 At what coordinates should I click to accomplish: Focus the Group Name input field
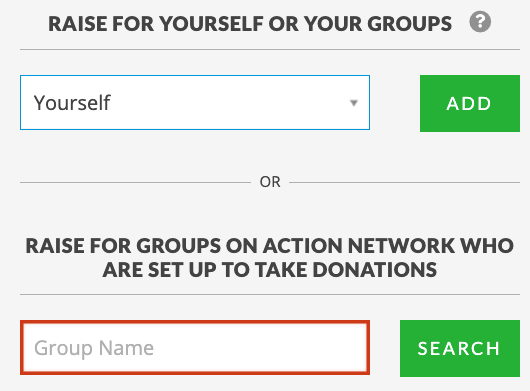point(195,348)
